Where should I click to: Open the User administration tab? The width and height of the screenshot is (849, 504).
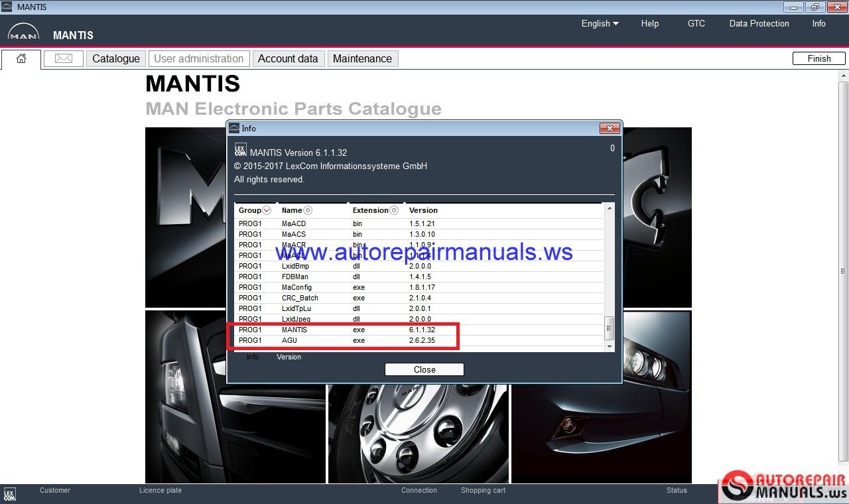[199, 58]
